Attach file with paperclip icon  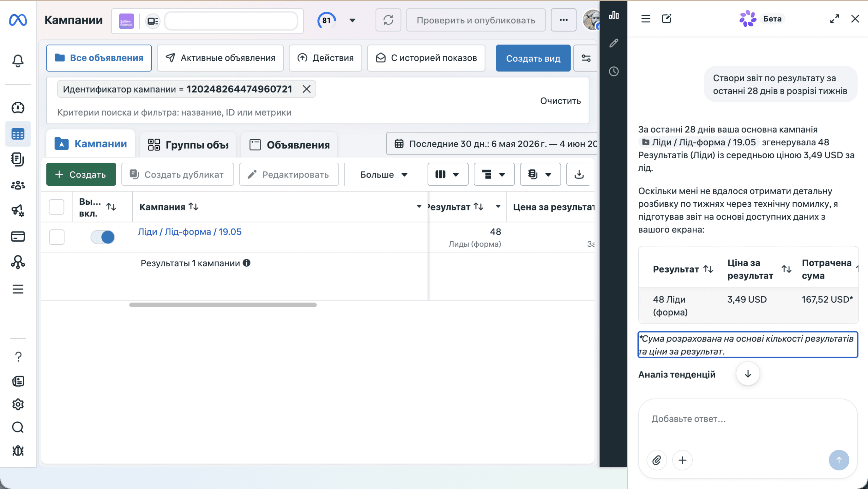657,460
